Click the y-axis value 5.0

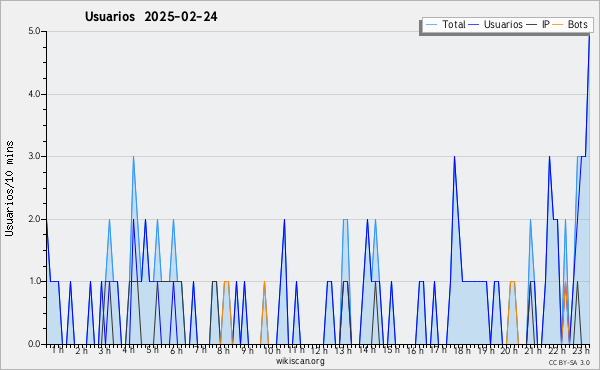[34, 31]
